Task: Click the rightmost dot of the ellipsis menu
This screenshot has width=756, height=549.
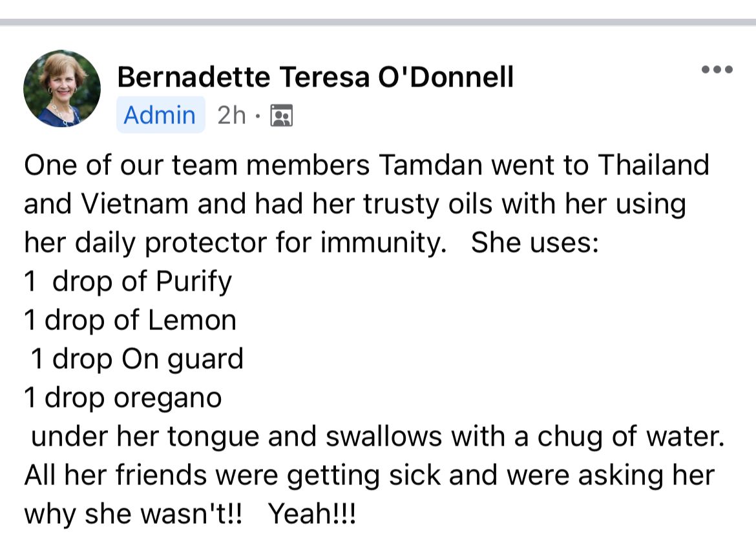Action: click(x=729, y=69)
